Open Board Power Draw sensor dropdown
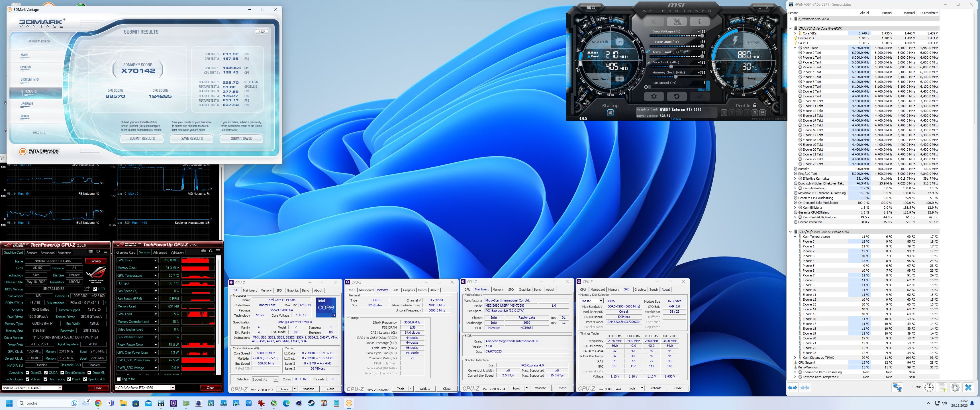Screen dimensions: 980x410 [x=155, y=345]
